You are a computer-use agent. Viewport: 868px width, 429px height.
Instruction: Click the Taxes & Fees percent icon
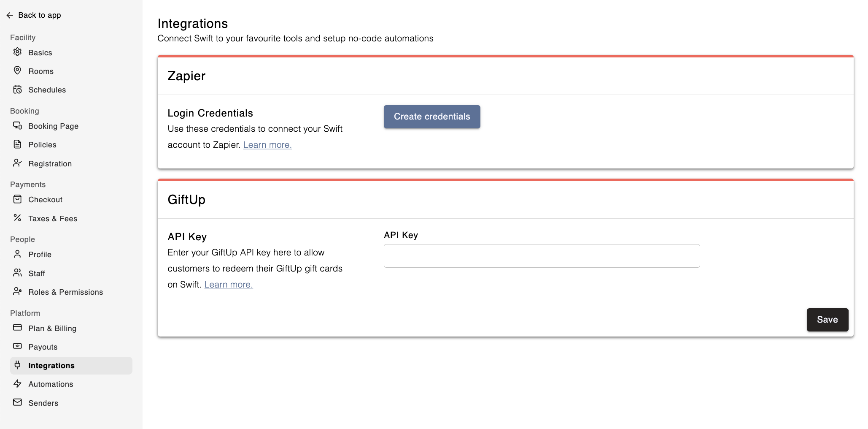[x=17, y=218]
